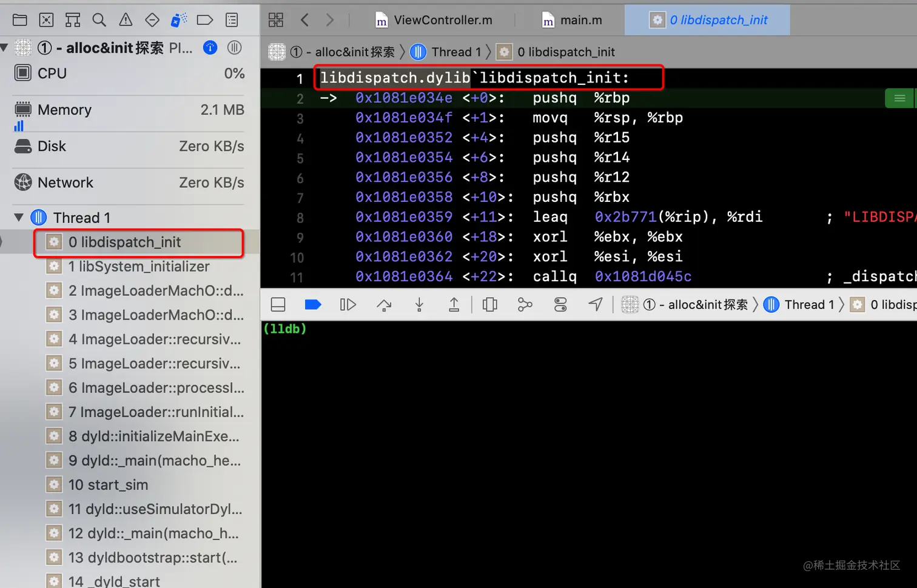Select the 0 libdispatch_init editor tab
This screenshot has width=917, height=588.
click(x=707, y=20)
